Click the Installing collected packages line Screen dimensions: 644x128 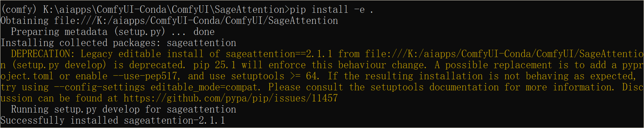[118, 43]
